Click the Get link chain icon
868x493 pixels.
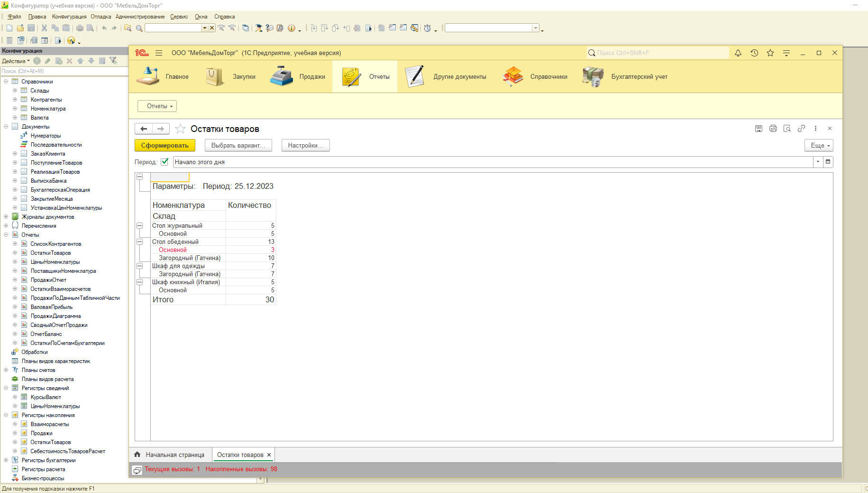[801, 129]
